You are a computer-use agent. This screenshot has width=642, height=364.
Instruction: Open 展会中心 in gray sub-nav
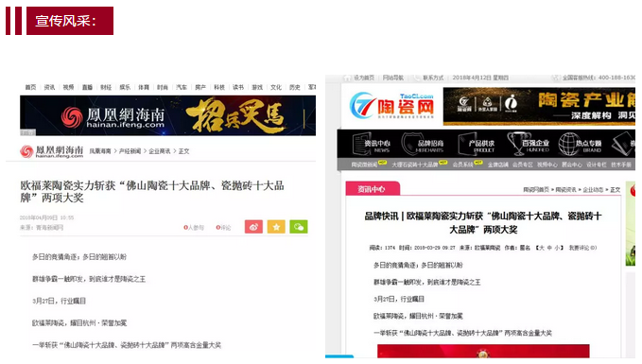click(572, 165)
